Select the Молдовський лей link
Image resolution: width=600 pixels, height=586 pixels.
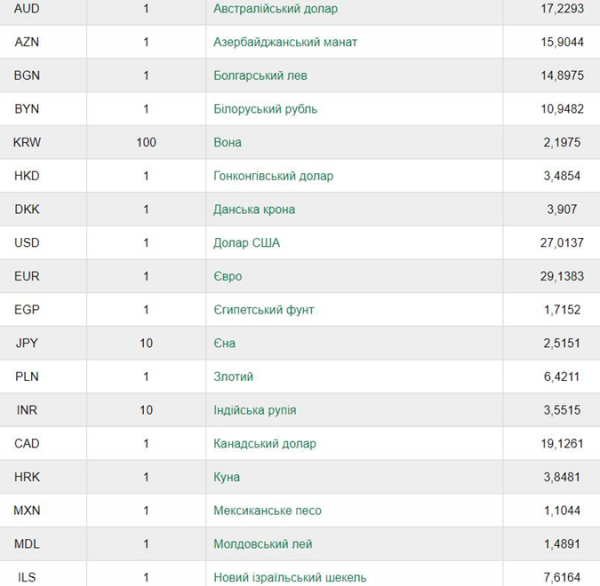(x=263, y=544)
